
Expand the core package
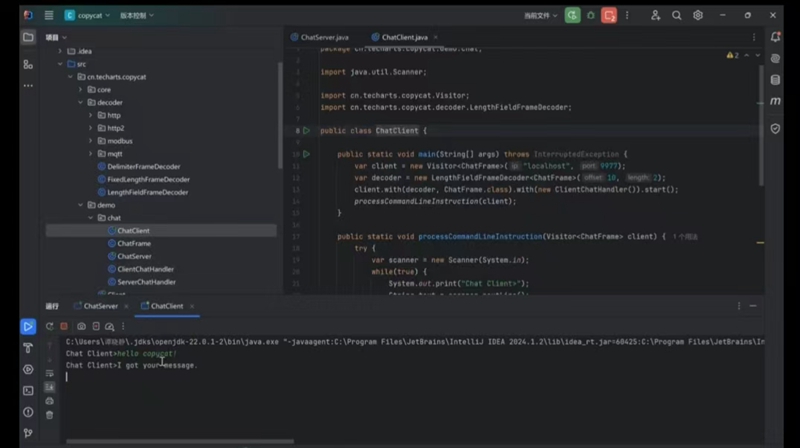coord(81,89)
